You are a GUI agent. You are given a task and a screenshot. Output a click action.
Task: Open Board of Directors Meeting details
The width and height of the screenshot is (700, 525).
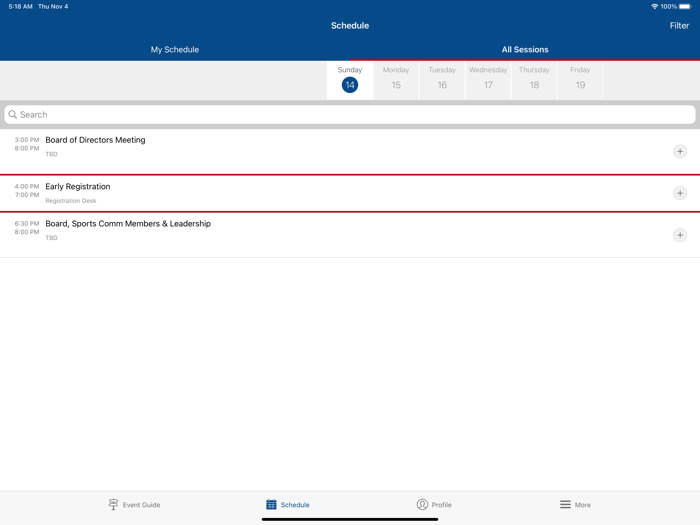coord(300,147)
